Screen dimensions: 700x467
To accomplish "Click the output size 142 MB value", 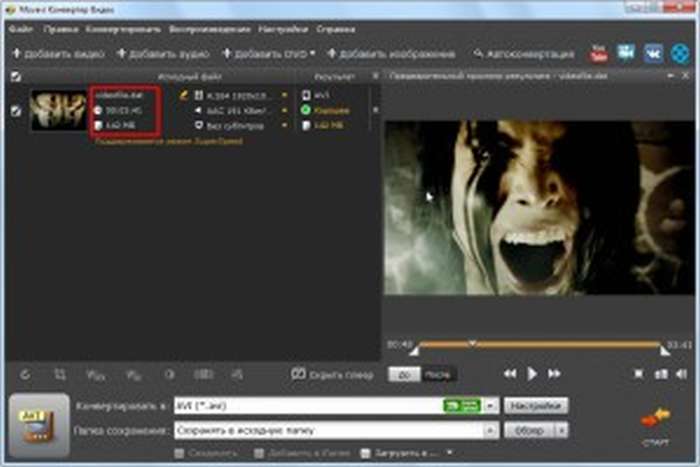I will [x=329, y=125].
